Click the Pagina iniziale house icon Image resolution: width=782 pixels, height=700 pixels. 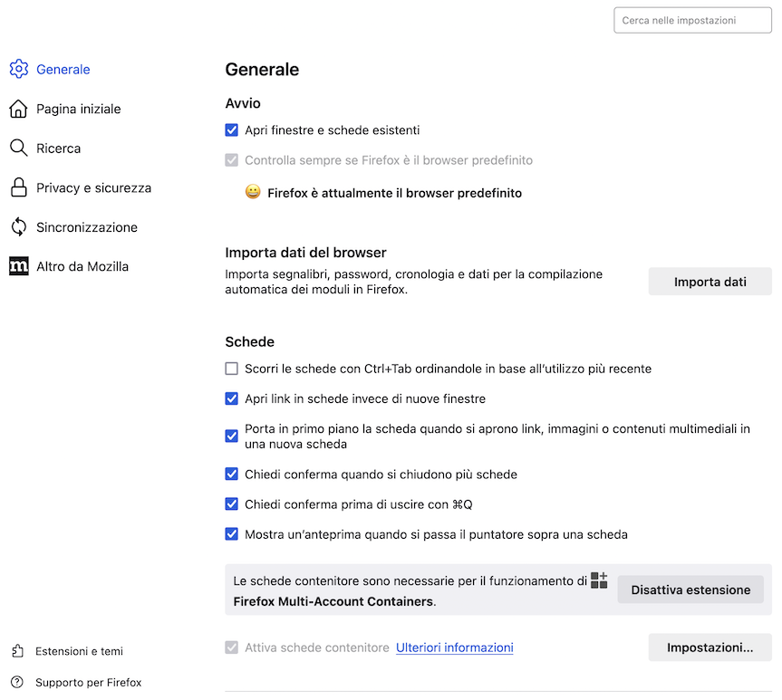(x=18, y=109)
